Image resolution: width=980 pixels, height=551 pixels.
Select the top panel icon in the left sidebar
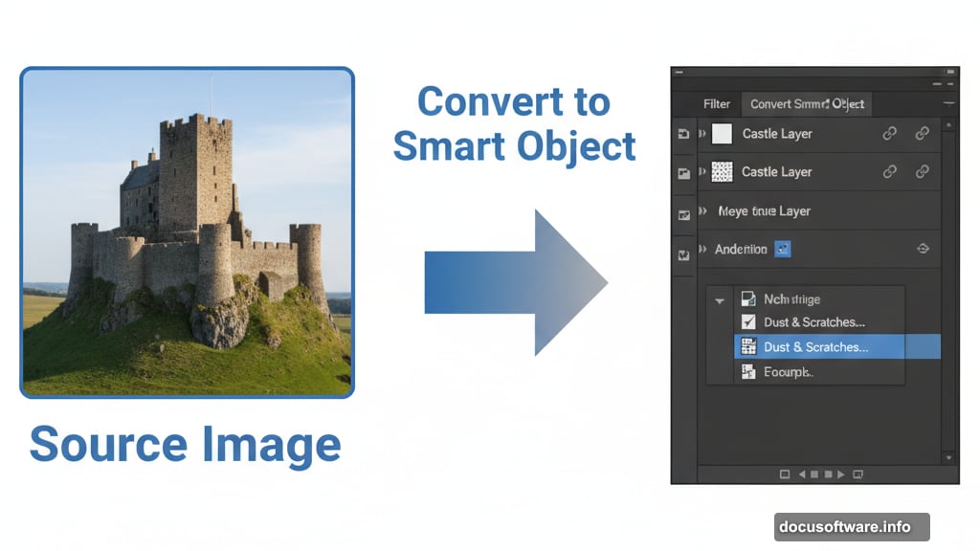pos(683,134)
